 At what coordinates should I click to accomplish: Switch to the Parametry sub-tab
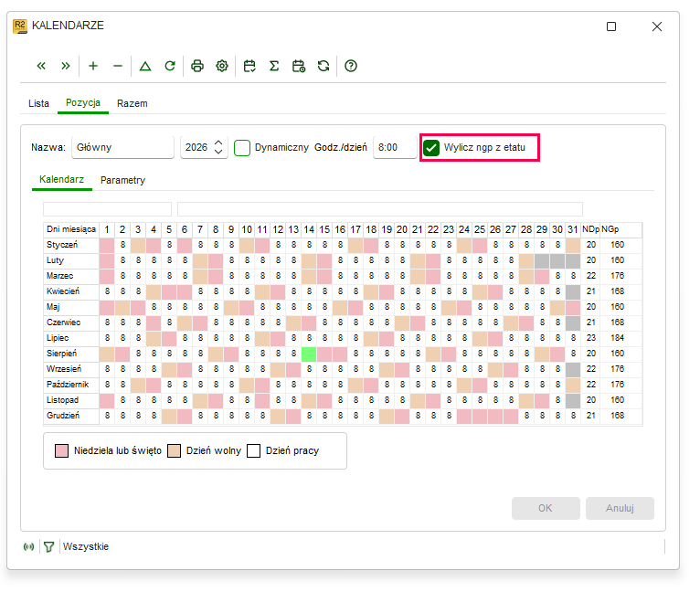coord(122,180)
